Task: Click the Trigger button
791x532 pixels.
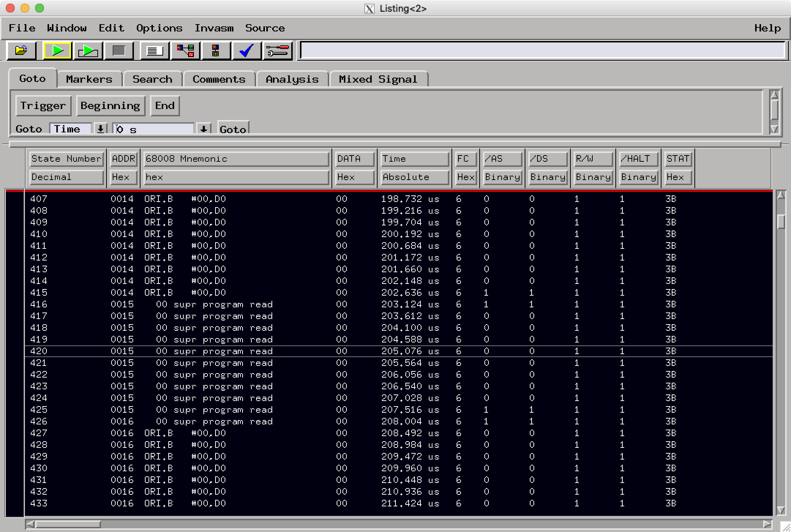Action: click(x=44, y=105)
